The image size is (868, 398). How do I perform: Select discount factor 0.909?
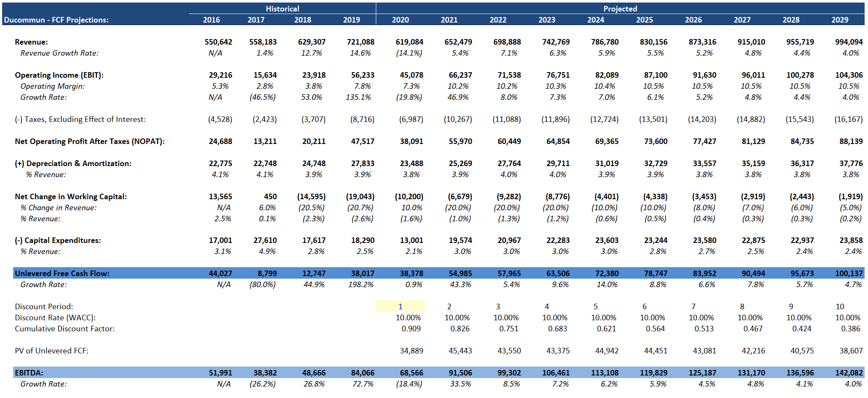(411, 329)
